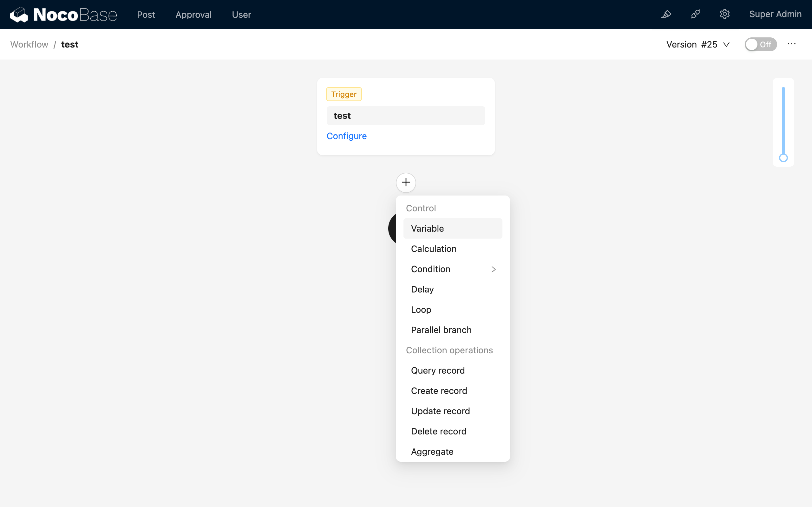
Task: Click the NocoBase logo
Action: pos(63,15)
